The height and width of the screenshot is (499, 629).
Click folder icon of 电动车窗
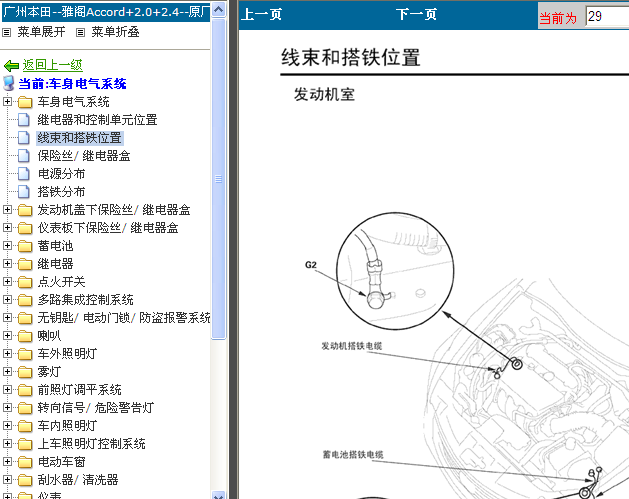25,462
